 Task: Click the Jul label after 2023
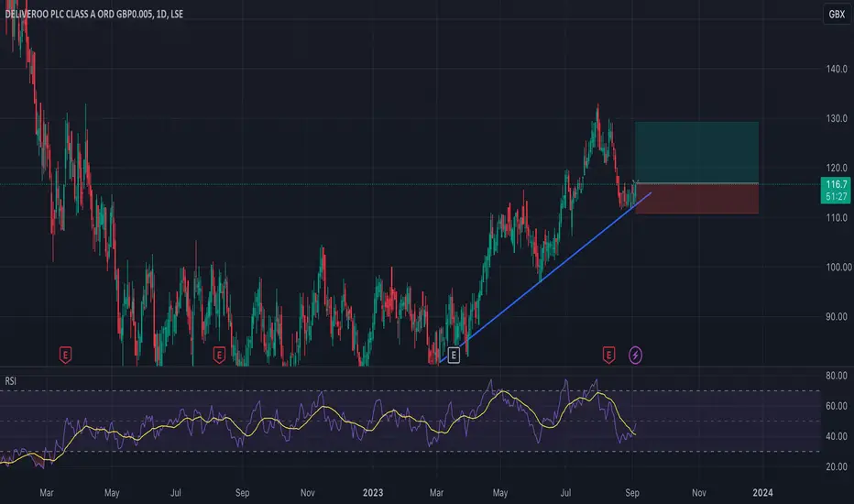566,493
